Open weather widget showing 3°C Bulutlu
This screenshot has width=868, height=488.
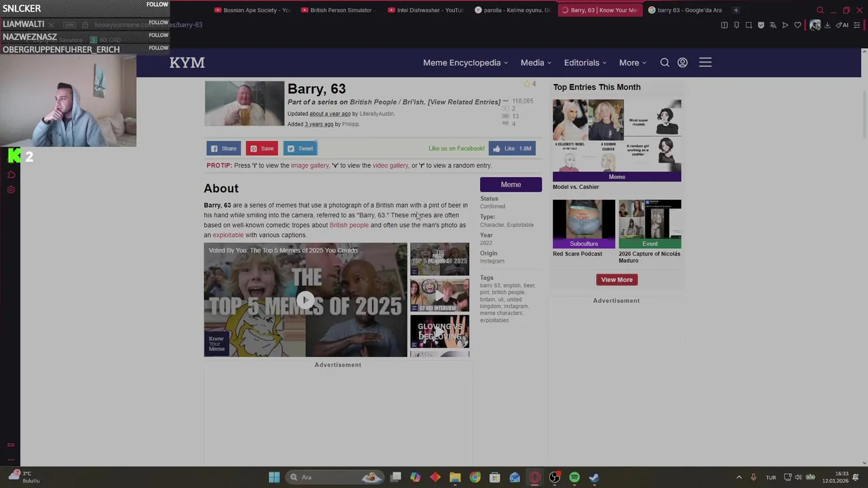point(24,477)
